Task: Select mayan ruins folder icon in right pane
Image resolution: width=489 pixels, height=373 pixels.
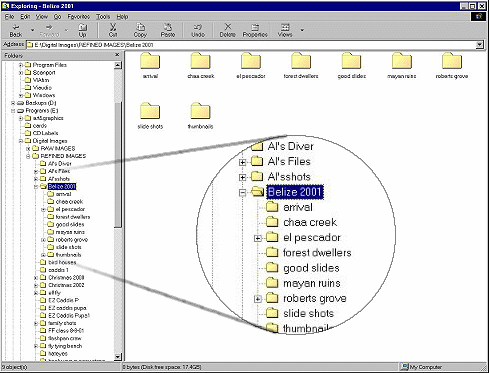Action: click(x=402, y=62)
